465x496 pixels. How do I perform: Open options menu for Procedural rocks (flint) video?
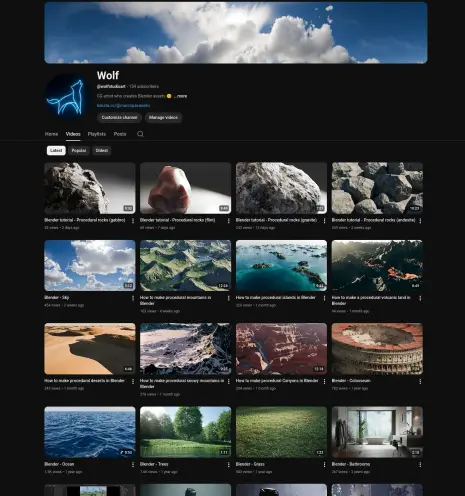(228, 221)
